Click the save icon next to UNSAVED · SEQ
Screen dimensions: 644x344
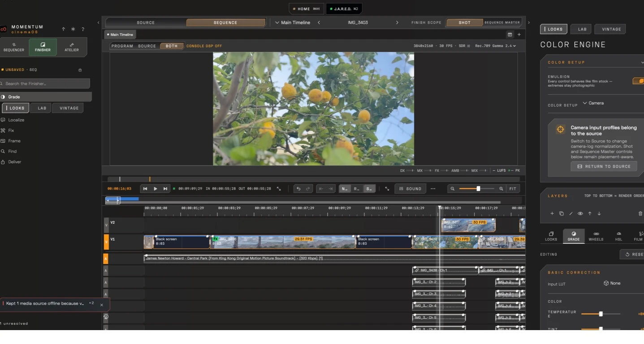pos(80,70)
